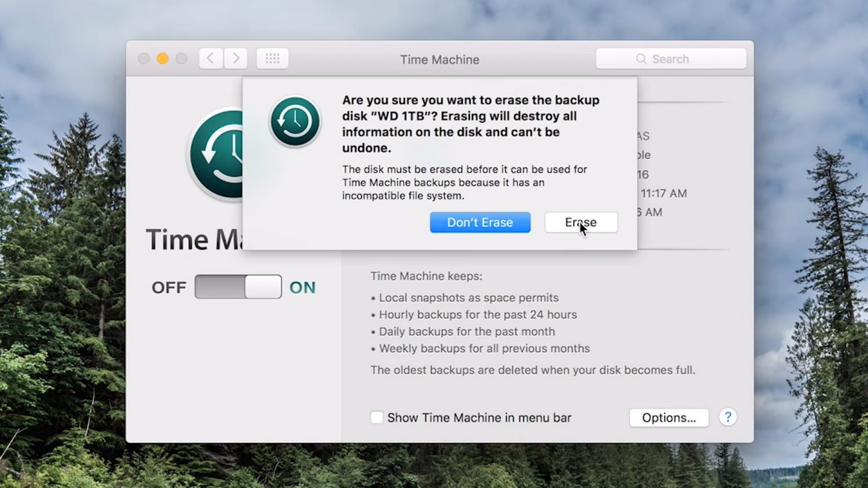This screenshot has width=868, height=488.
Task: Open the Options... settings
Action: (669, 418)
